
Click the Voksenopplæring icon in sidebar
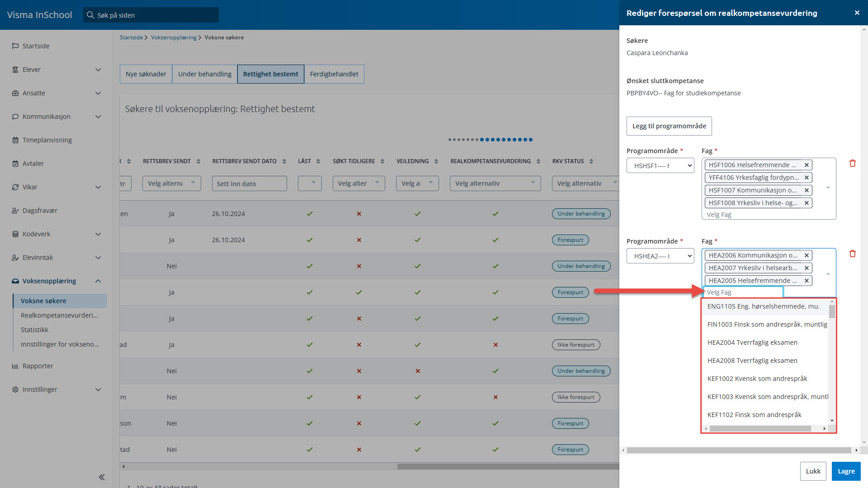15,281
